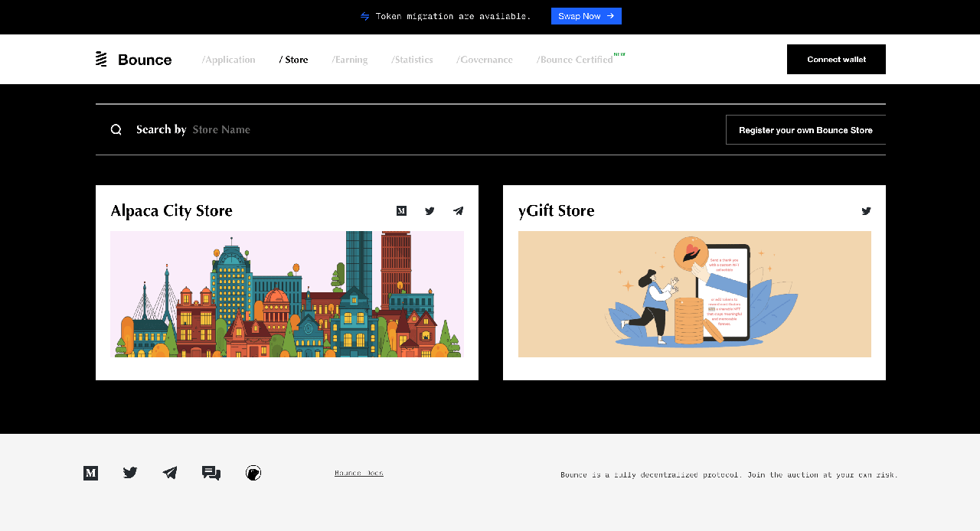The width and height of the screenshot is (980, 531).
Task: Focus the Store Name search field
Action: (306, 130)
